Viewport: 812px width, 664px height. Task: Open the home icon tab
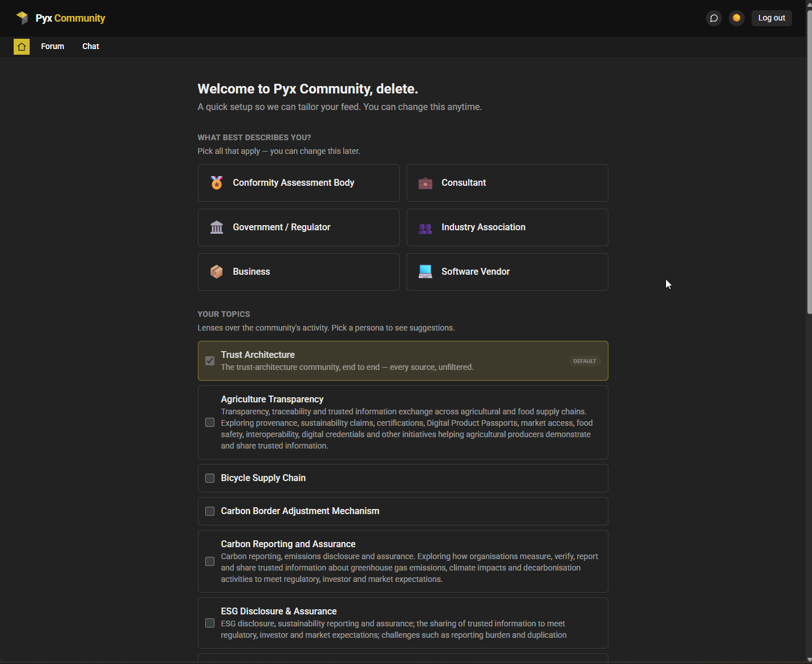pyautogui.click(x=22, y=47)
